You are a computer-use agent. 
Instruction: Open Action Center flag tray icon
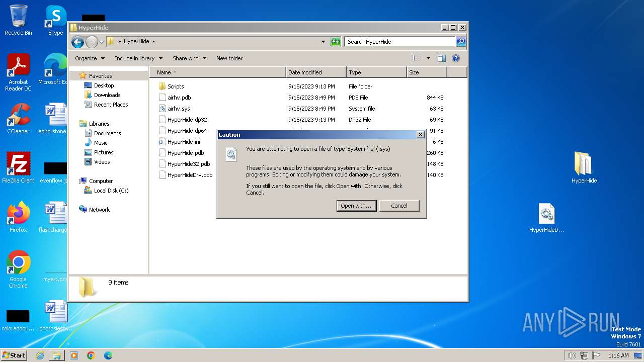[596, 355]
